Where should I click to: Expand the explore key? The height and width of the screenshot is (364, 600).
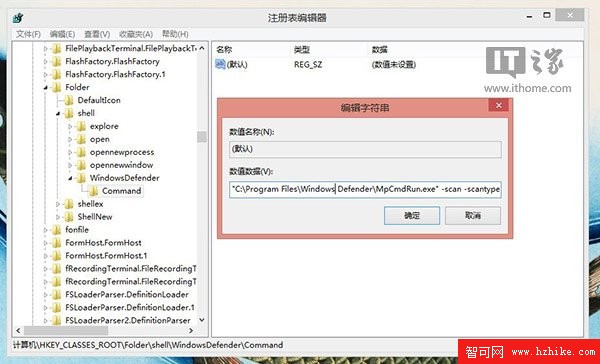[x=70, y=126]
